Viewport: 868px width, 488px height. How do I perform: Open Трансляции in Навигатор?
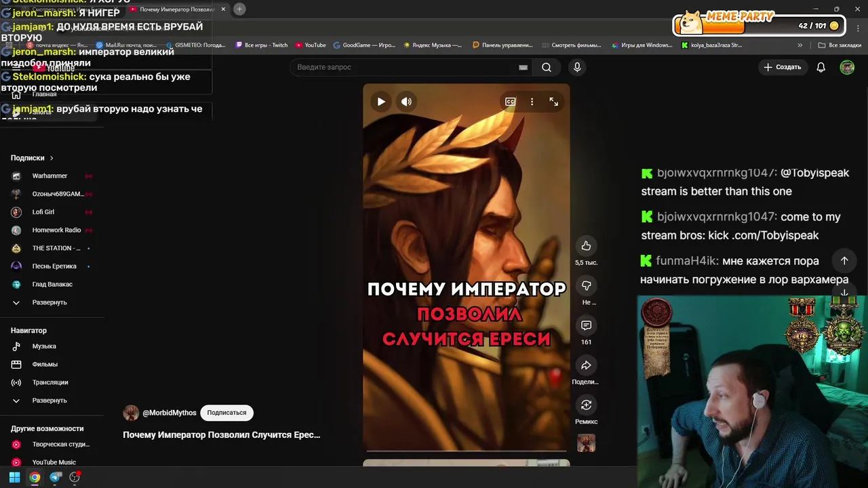click(52, 382)
